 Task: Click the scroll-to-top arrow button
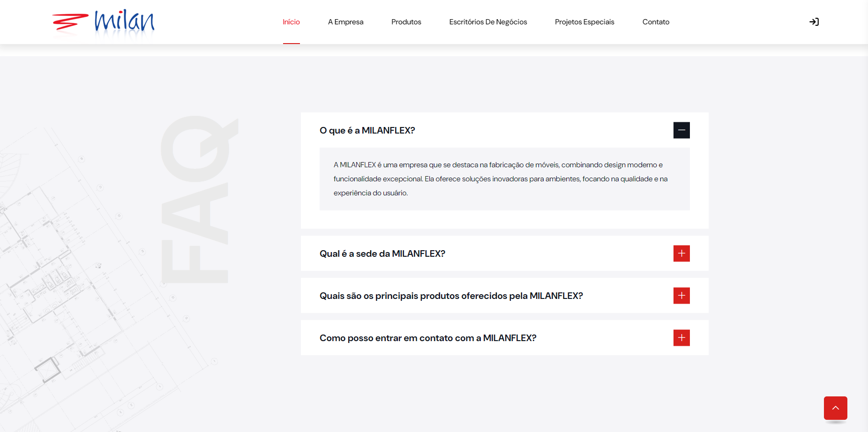pyautogui.click(x=835, y=408)
